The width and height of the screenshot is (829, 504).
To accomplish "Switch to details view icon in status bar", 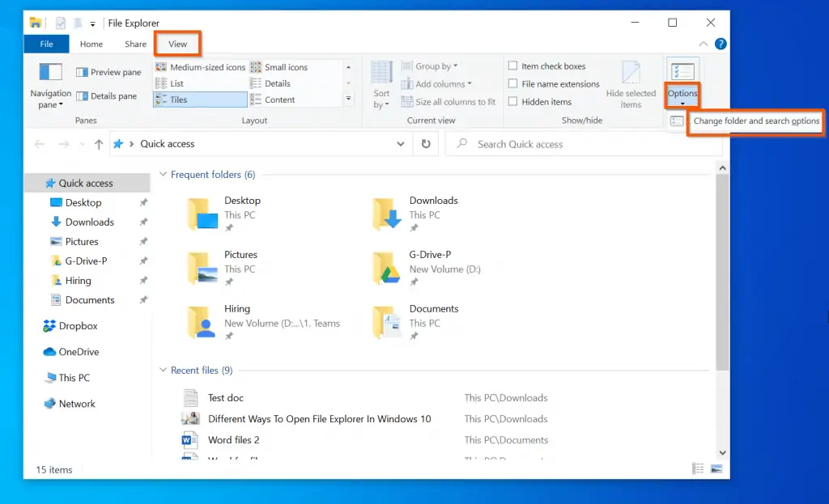I will coord(698,468).
